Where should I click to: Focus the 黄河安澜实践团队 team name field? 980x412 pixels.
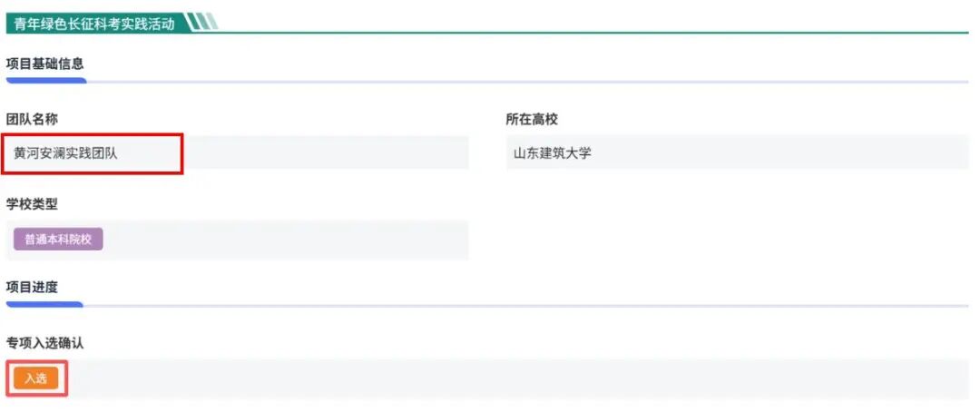237,153
